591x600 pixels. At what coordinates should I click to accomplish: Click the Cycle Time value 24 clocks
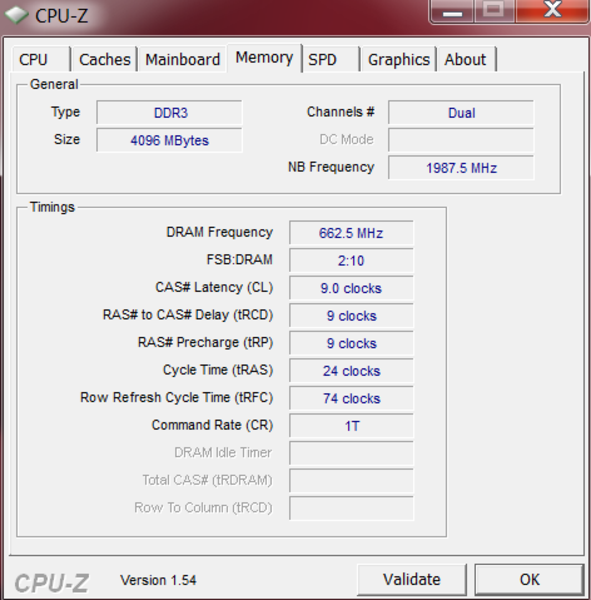(351, 370)
